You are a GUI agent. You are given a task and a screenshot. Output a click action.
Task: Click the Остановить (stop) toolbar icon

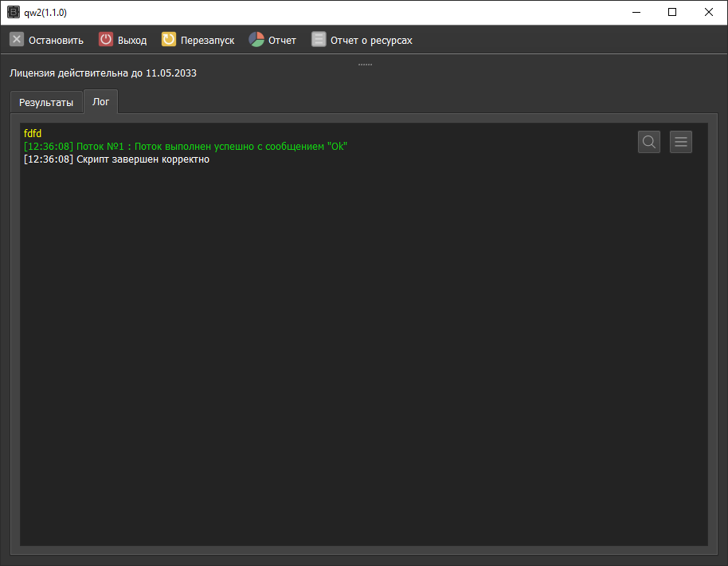point(17,40)
